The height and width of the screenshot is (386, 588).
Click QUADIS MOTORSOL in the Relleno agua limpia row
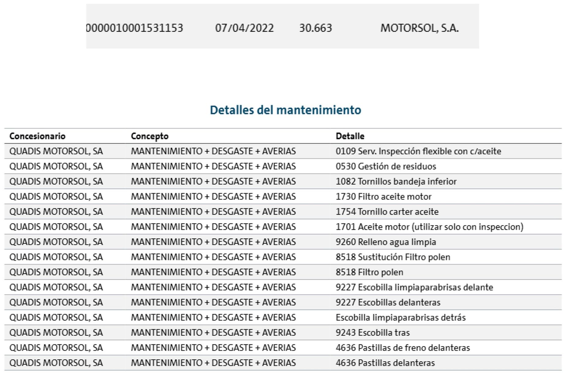click(x=56, y=242)
